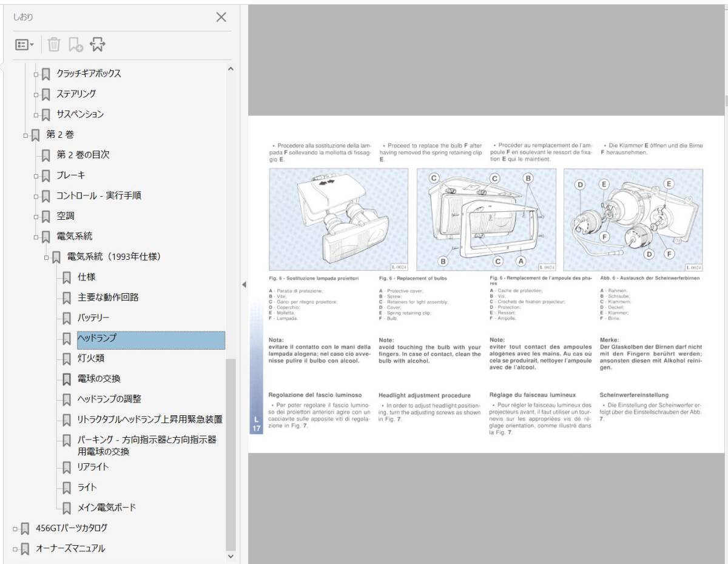Open the クラッチギアボックス bookmark

(x=89, y=73)
